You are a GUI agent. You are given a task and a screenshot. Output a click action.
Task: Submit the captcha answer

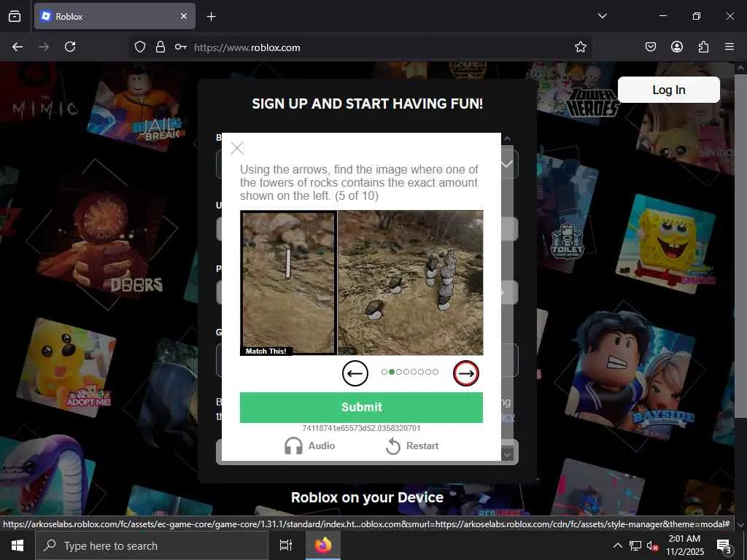361,407
